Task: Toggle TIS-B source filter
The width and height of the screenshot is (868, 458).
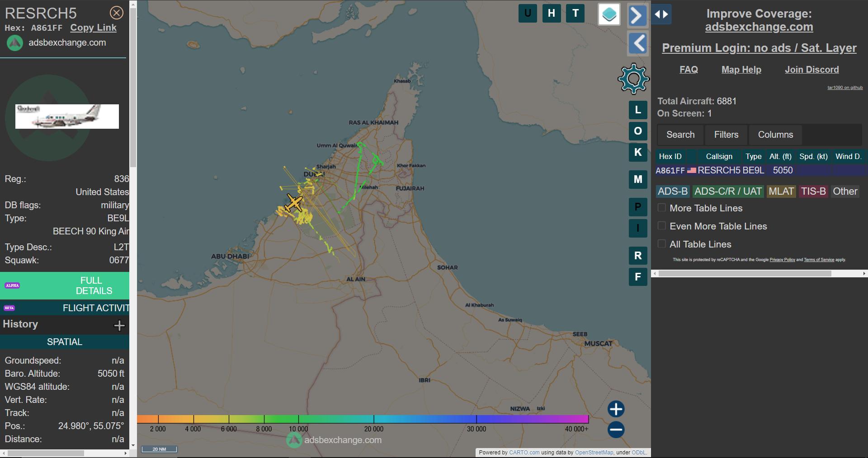Action: point(813,191)
